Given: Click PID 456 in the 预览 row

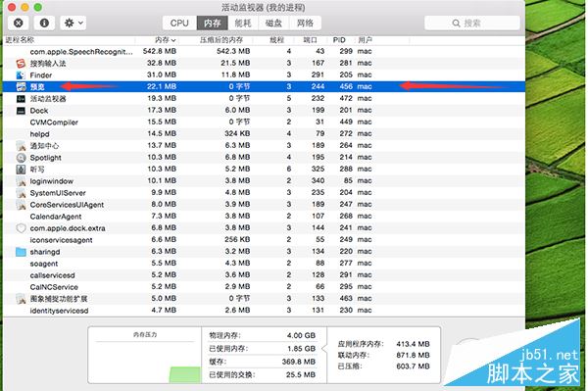Looking at the screenshot, I should click(346, 86).
